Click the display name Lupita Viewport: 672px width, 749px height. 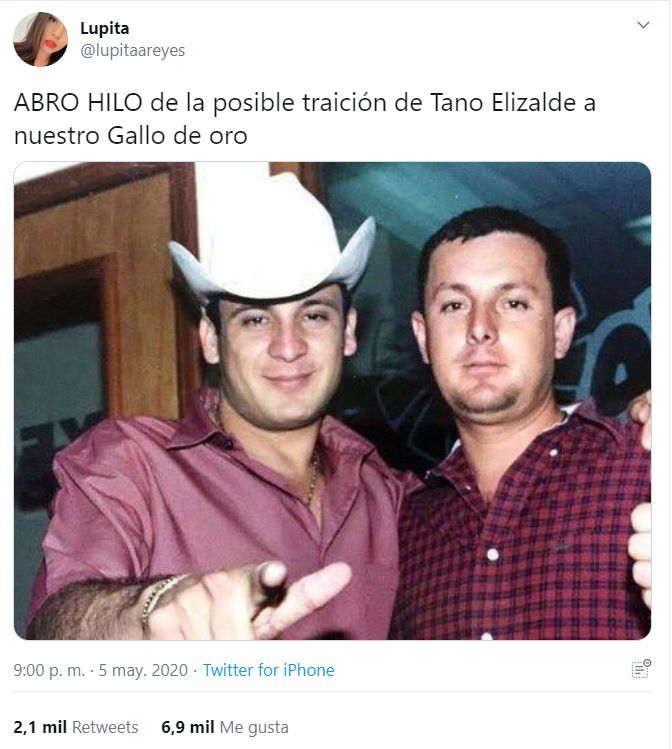[x=105, y=28]
